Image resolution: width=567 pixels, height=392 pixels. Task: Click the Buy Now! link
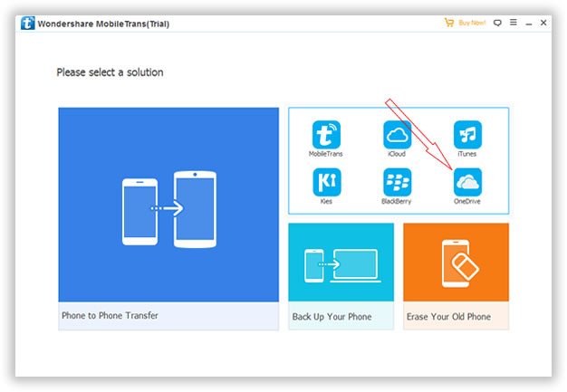pos(472,23)
